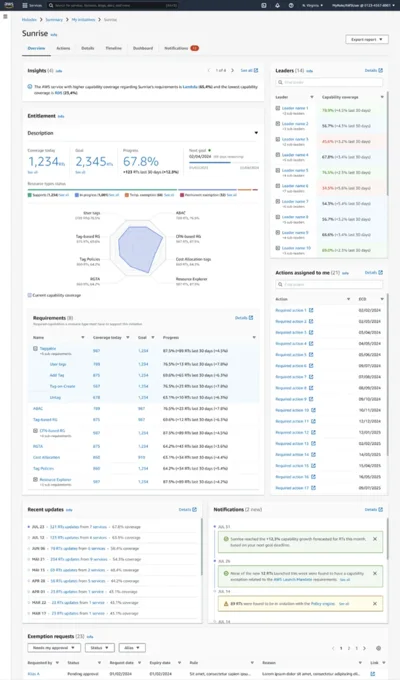Dismiss the 12 RTs launched notification

[375, 573]
